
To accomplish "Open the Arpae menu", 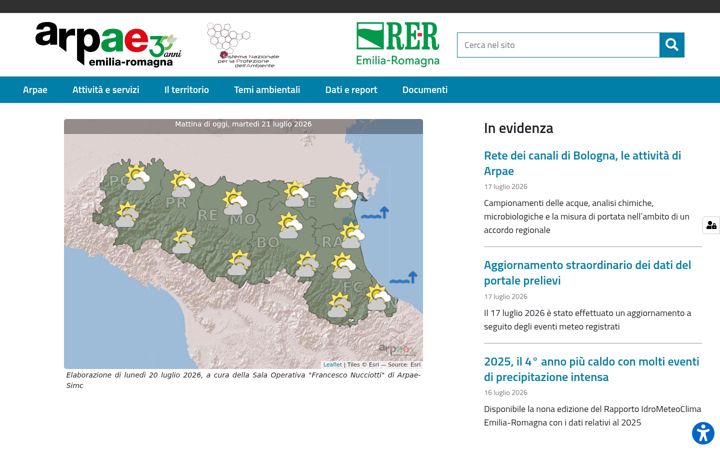I will tap(35, 90).
